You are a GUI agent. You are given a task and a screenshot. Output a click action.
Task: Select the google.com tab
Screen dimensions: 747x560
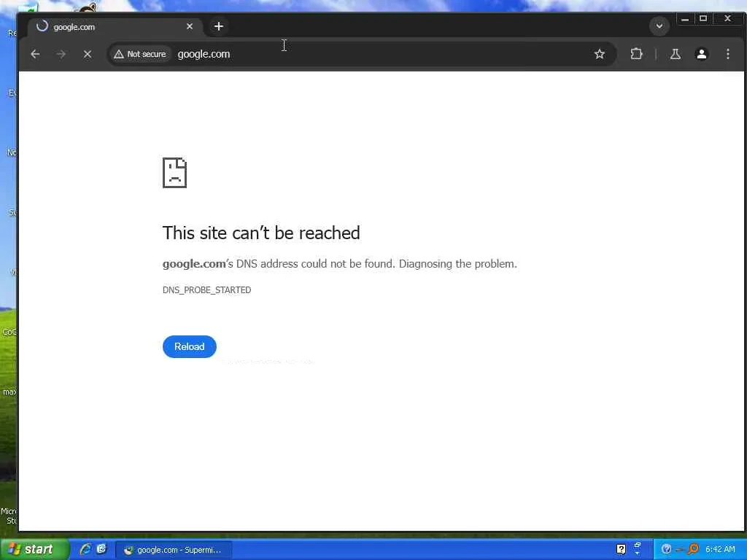click(115, 27)
